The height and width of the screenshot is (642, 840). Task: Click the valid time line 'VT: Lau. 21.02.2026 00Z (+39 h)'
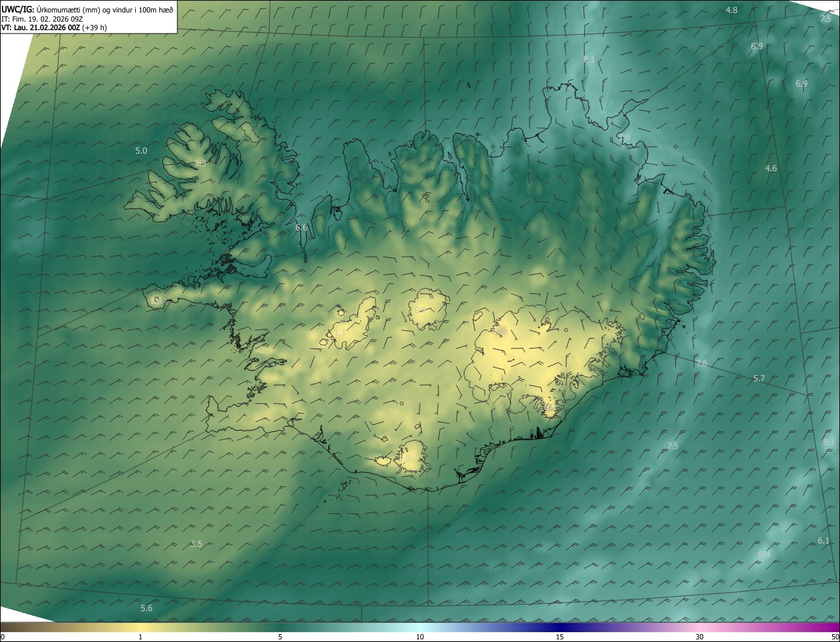point(54,28)
